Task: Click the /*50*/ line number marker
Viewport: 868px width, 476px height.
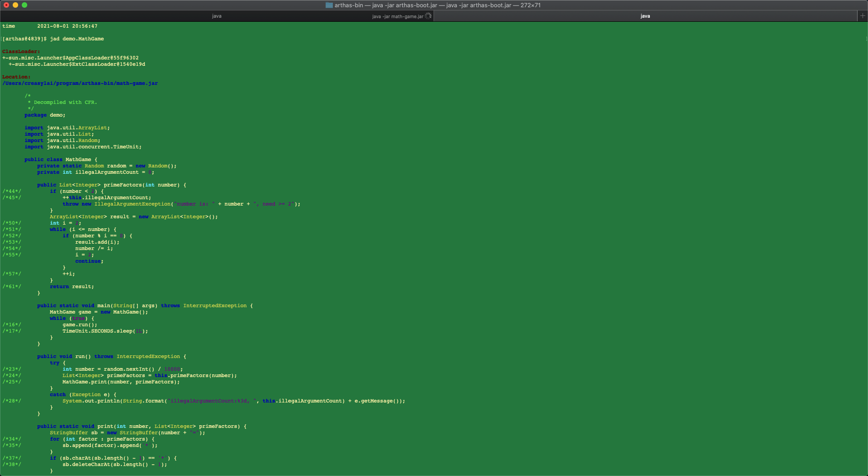Action: click(12, 223)
